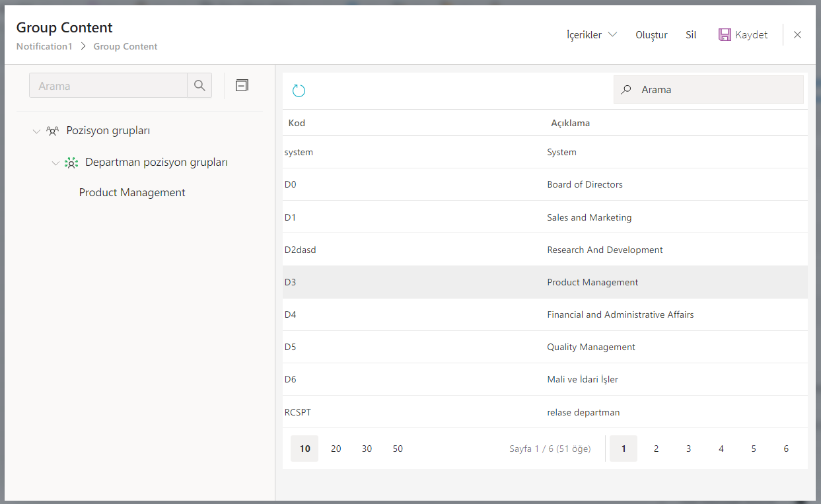Click the Kaydet save icon

tap(725, 35)
